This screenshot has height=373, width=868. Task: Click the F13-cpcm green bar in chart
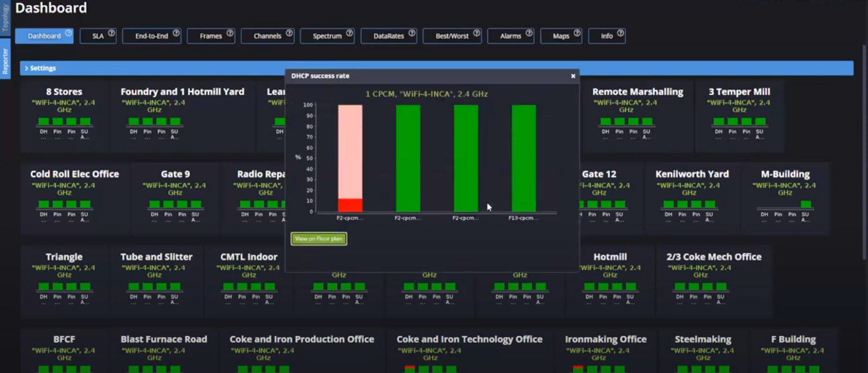(x=524, y=157)
